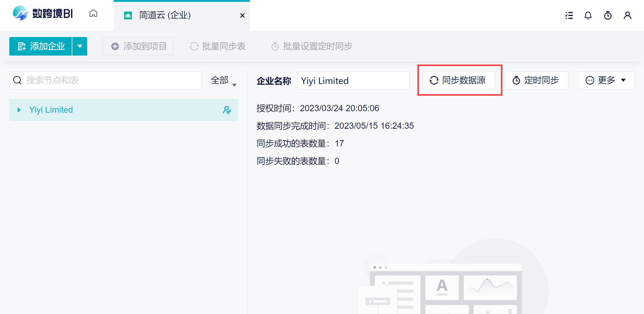Go to the home page icon
Image resolution: width=644 pixels, height=314 pixels.
[x=93, y=14]
